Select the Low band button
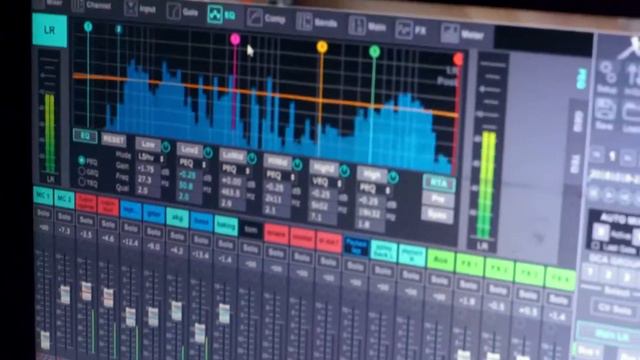Image resolution: width=640 pixels, height=360 pixels. pos(148,144)
